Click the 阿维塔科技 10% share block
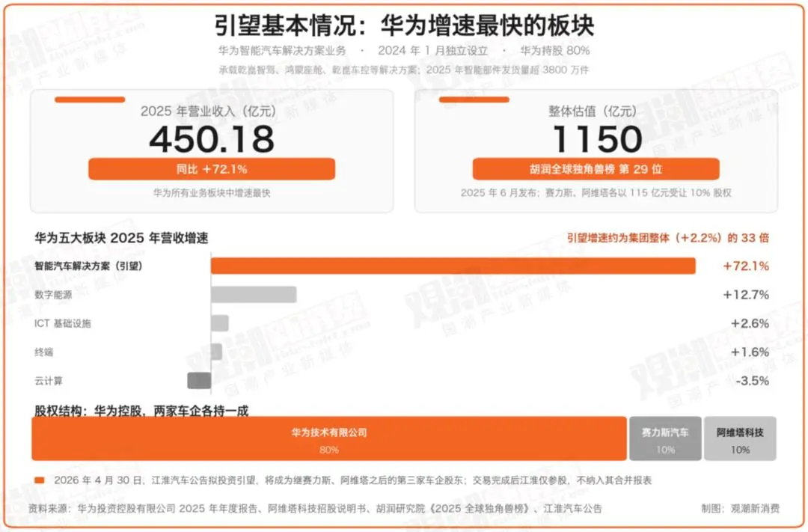This screenshot has width=808, height=532. [740, 438]
